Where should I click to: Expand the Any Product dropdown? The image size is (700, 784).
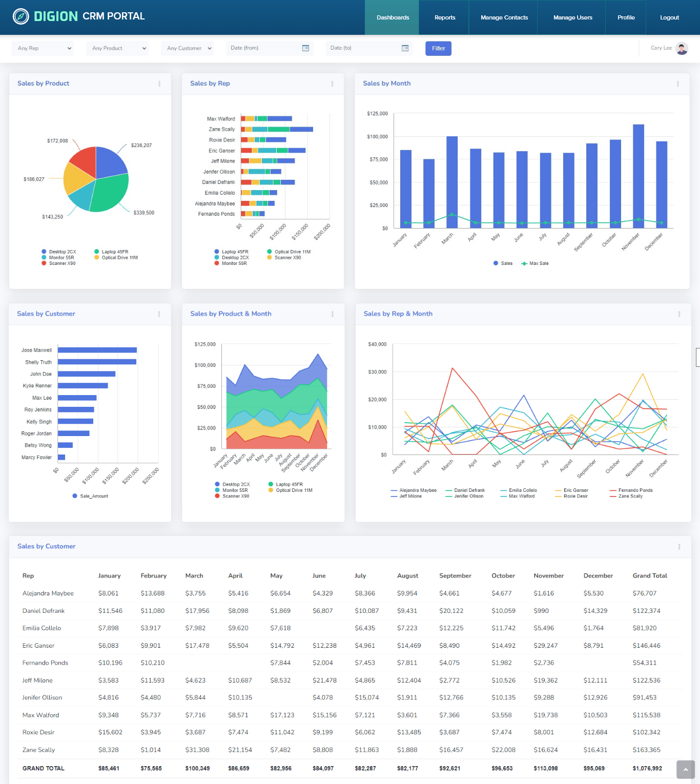(118, 48)
